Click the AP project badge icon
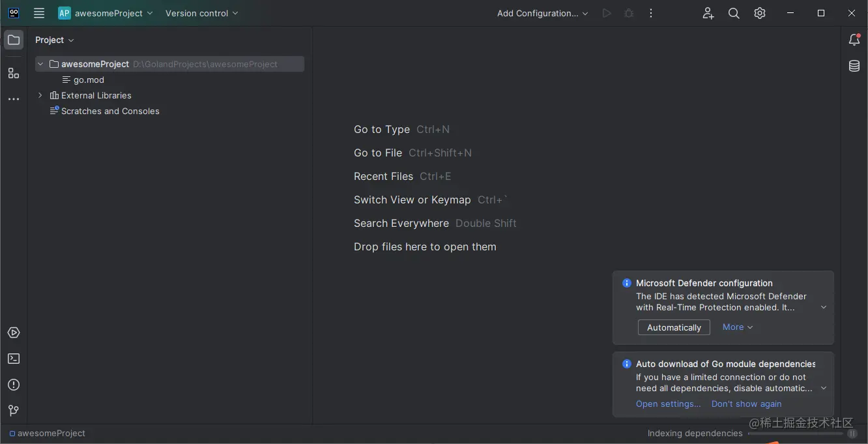This screenshot has height=444, width=868. (x=64, y=13)
